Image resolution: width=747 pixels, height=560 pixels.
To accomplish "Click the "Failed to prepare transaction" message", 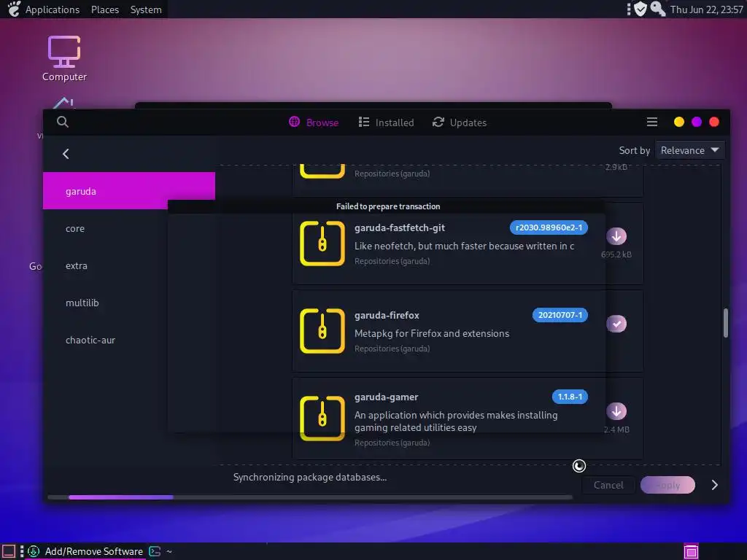I will [x=388, y=206].
